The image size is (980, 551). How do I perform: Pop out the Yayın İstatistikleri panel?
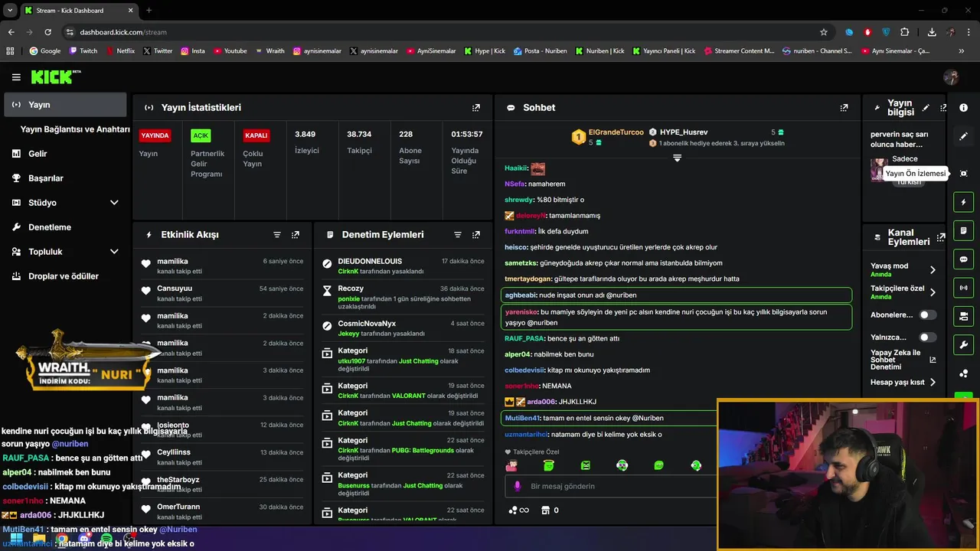click(476, 108)
